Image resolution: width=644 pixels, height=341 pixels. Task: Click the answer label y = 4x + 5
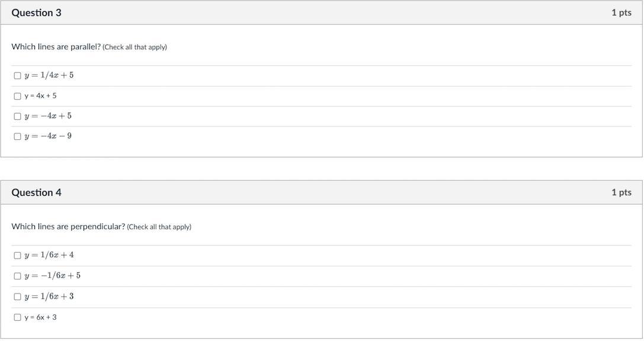[40, 96]
